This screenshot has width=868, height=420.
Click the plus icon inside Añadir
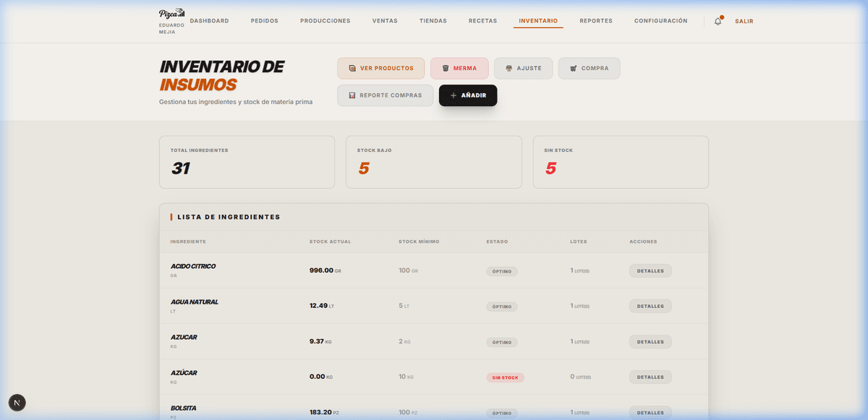[453, 95]
